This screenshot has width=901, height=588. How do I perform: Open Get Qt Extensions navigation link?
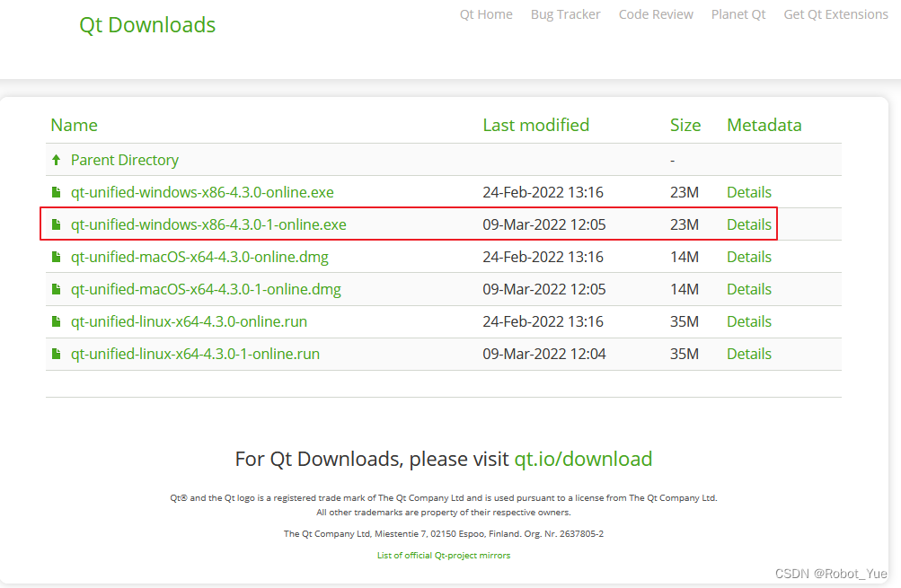(x=836, y=14)
